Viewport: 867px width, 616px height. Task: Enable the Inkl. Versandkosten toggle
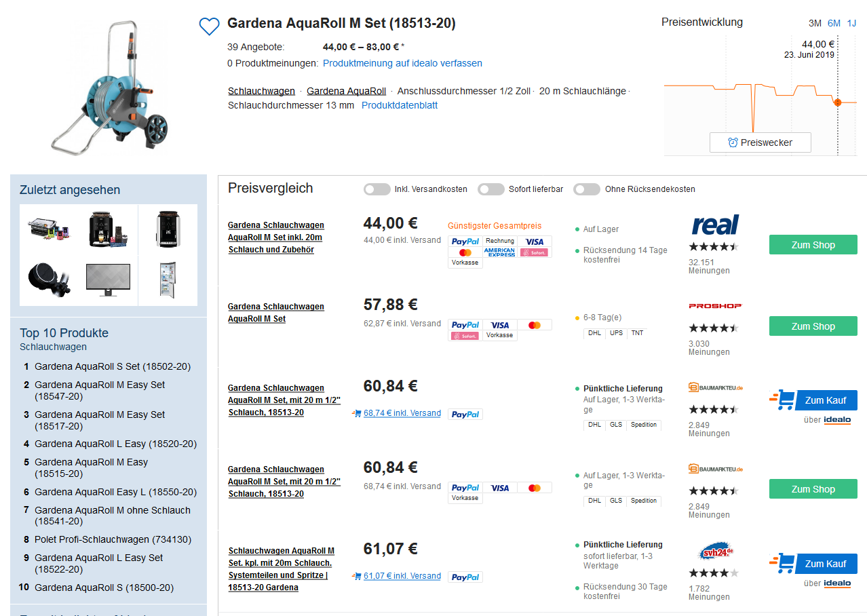377,189
